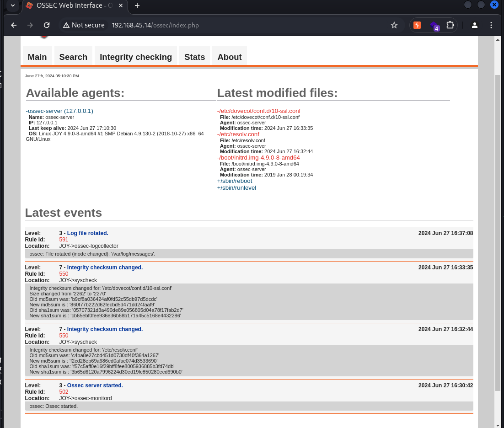Bookmark this page with the star icon
Viewport: 504px width, 428px height.
point(394,25)
